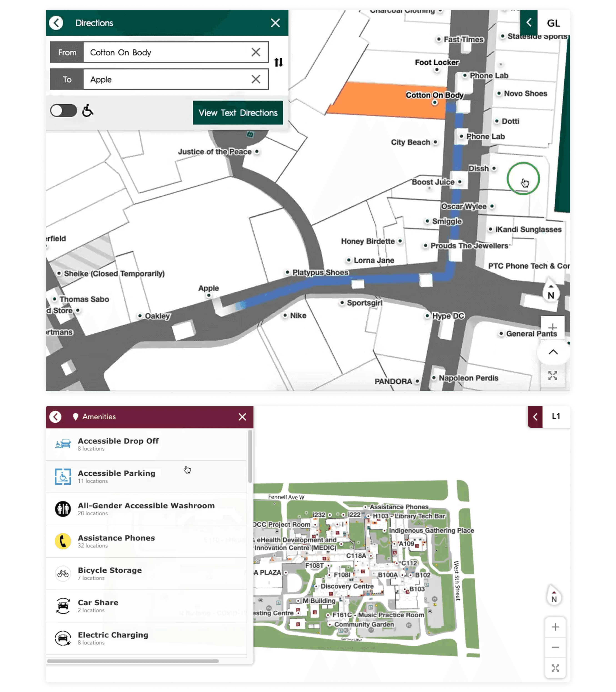
Task: Toggle the accessible route switch
Action: click(x=64, y=111)
